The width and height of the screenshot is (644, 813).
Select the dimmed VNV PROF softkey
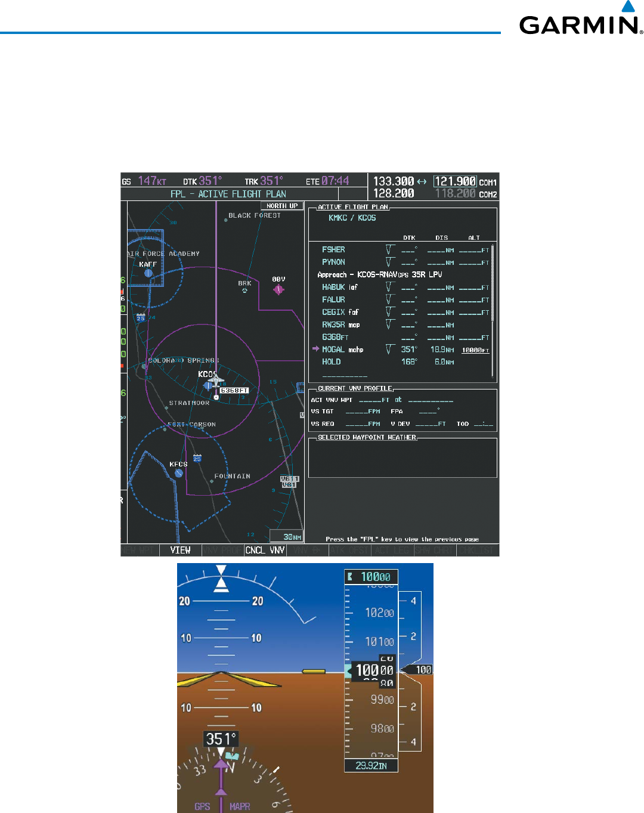(x=223, y=550)
